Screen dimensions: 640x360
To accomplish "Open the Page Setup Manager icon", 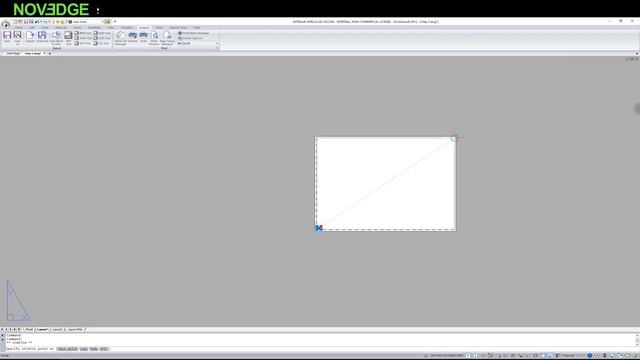I will 167,38.
